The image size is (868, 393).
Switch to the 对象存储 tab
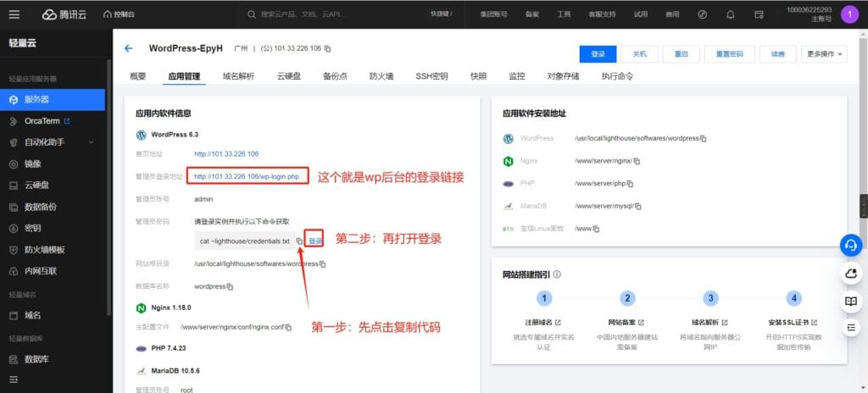click(563, 76)
